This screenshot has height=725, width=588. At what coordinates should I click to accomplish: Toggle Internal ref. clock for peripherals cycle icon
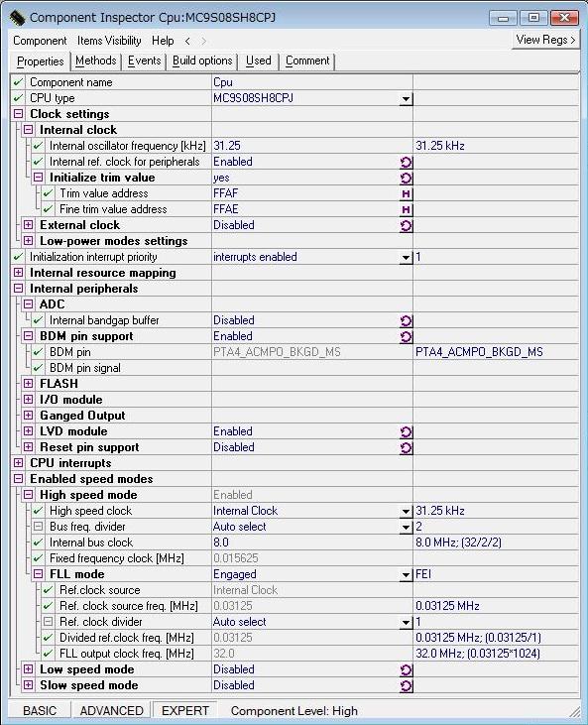coord(406,162)
